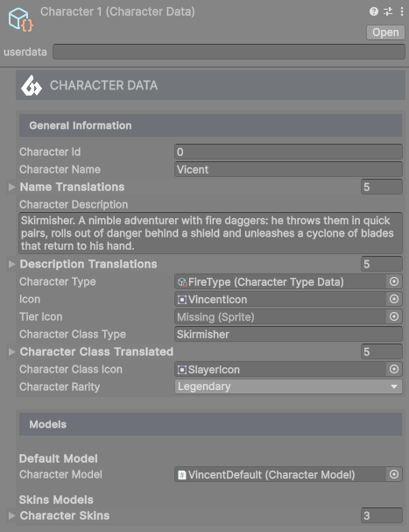The image size is (409, 532).
Task: Click the Character Id label
Action: [50, 152]
